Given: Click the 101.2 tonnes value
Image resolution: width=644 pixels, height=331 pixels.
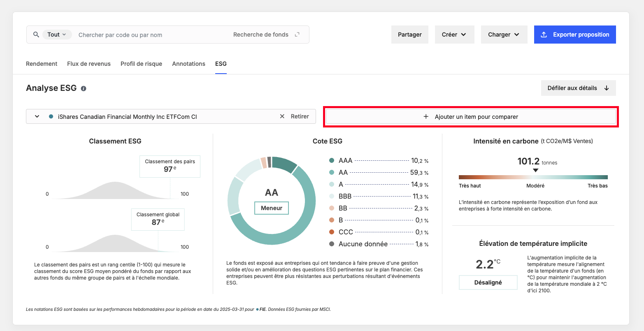Looking at the screenshot, I should point(537,162).
